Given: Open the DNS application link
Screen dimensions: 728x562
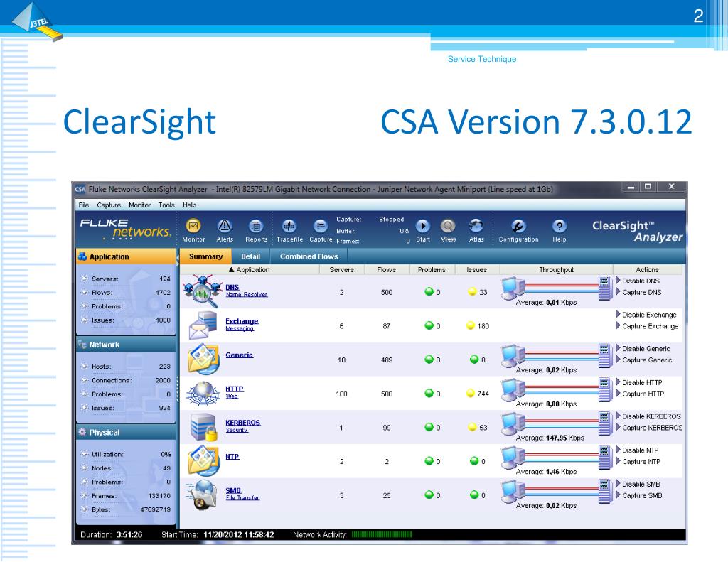Looking at the screenshot, I should point(232,287).
